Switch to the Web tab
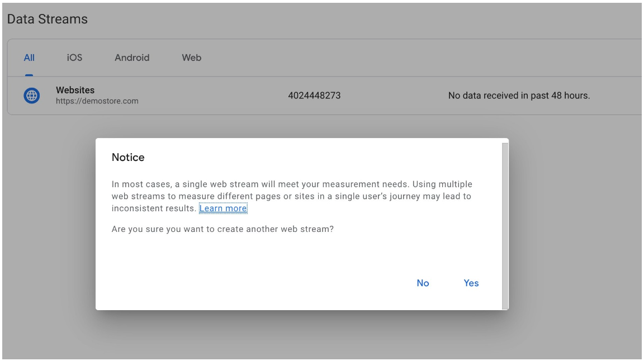The image size is (644, 361). tap(191, 58)
